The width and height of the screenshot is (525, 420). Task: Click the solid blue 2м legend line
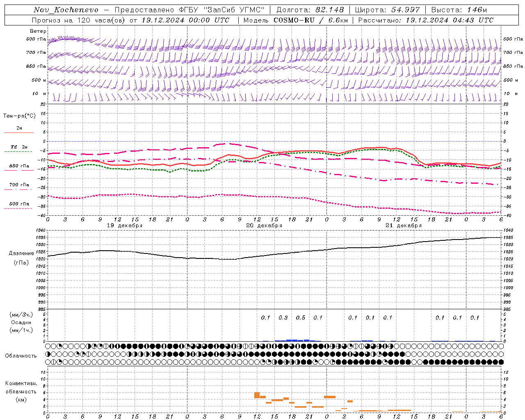click(x=19, y=132)
